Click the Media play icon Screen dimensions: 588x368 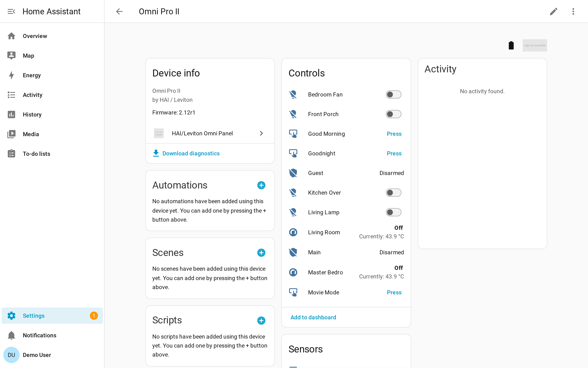(x=11, y=134)
